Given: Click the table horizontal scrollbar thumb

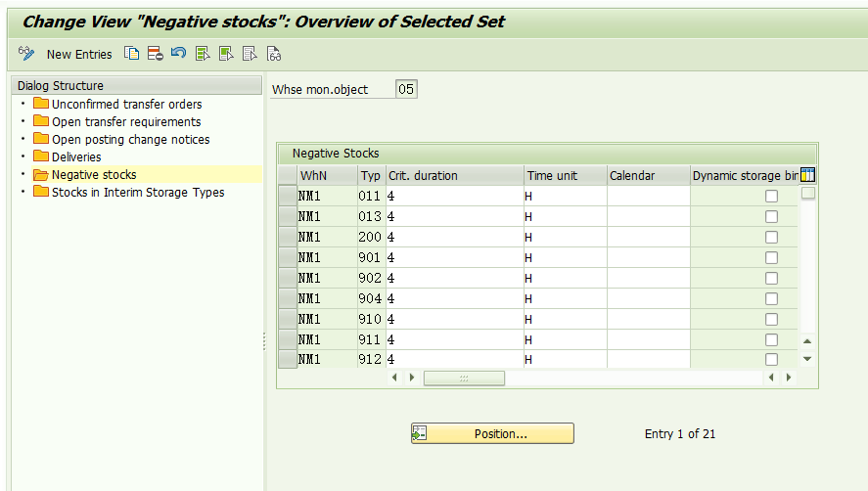Looking at the screenshot, I should coord(464,378).
